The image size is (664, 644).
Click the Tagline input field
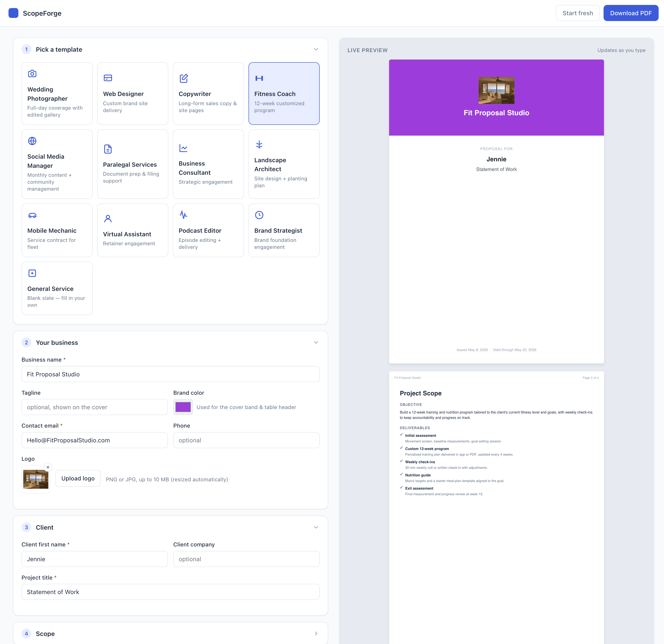click(x=94, y=407)
